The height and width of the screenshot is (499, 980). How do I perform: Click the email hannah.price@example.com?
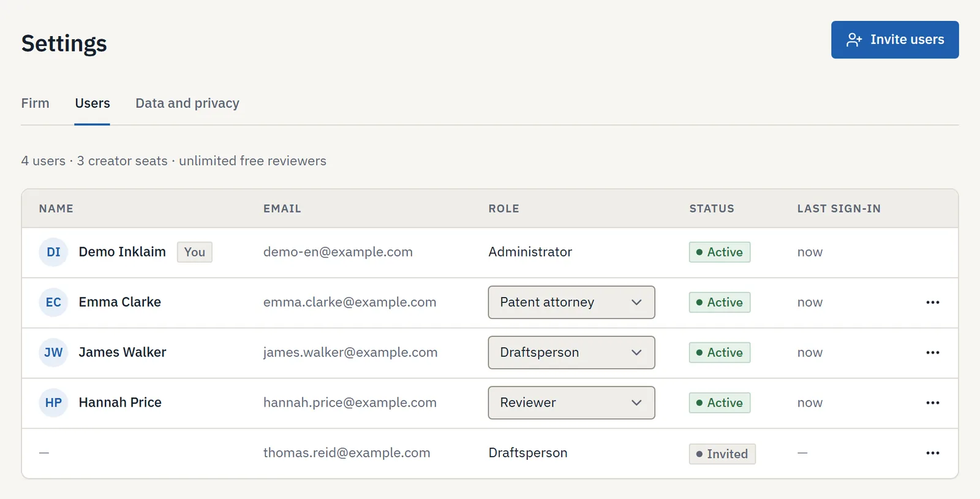coord(350,402)
